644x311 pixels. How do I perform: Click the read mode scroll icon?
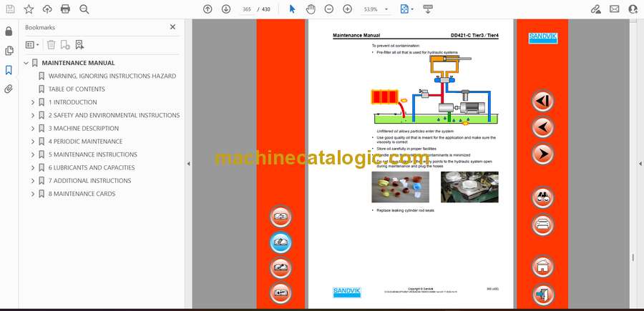click(428, 9)
